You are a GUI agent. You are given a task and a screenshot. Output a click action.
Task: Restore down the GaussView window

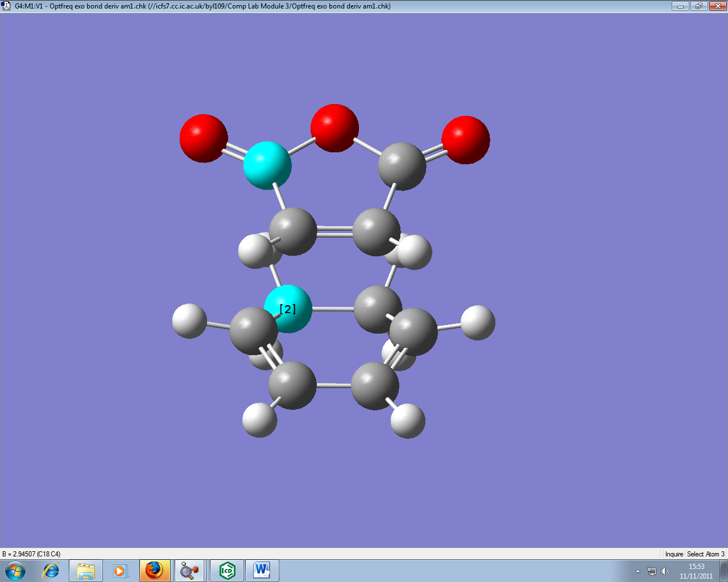pyautogui.click(x=698, y=6)
